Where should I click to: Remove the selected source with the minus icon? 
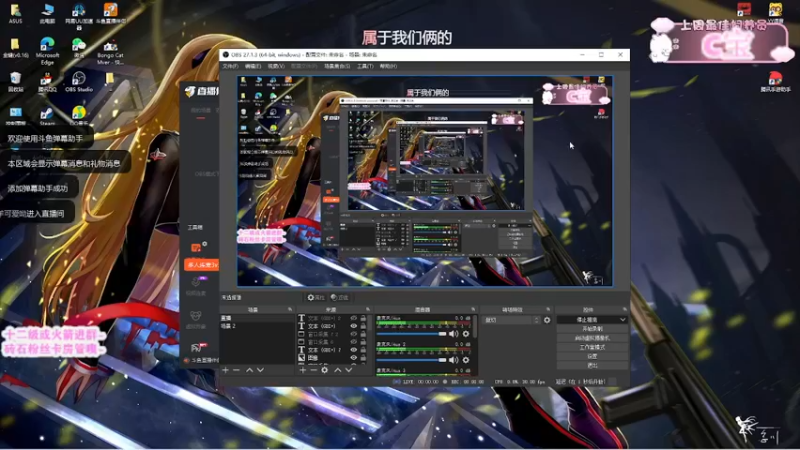click(x=313, y=369)
